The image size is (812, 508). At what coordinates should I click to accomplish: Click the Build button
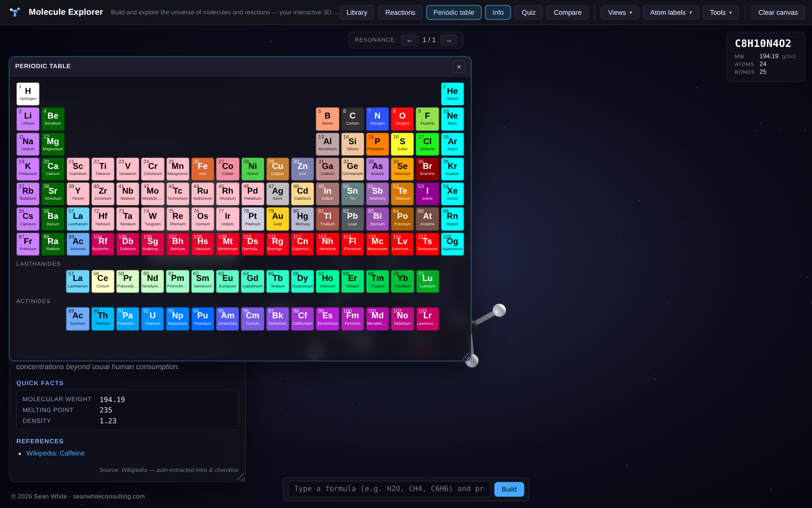tap(509, 489)
